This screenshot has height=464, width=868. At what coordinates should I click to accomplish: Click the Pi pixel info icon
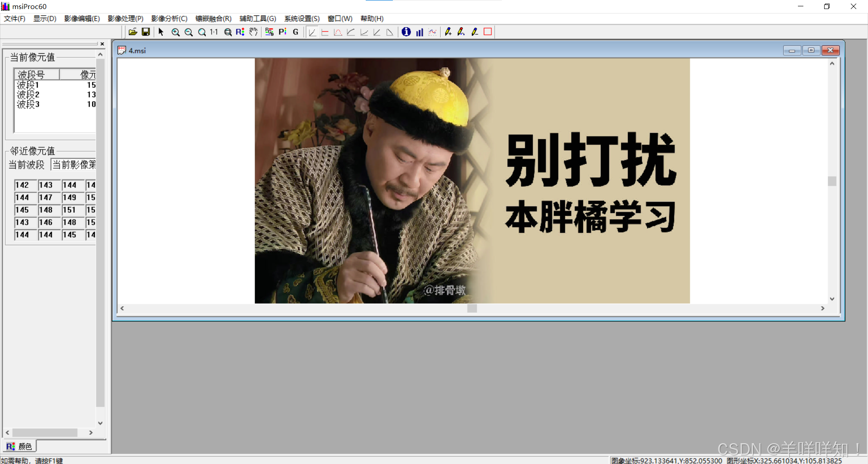[x=283, y=32]
